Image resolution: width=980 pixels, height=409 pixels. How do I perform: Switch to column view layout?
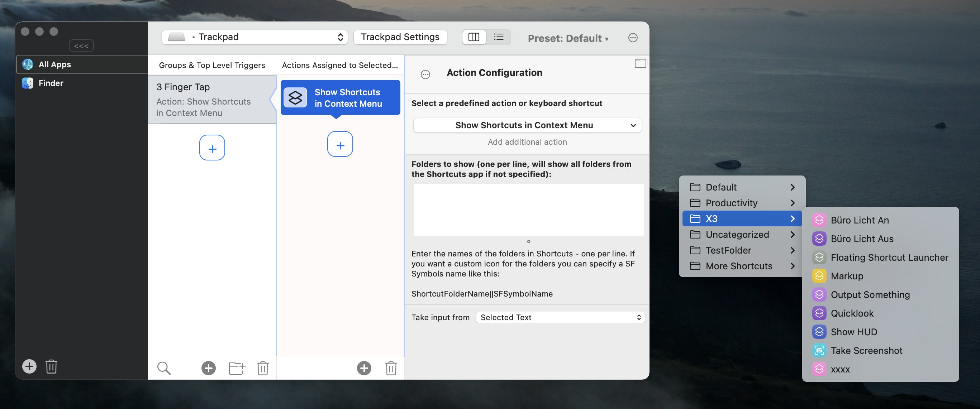click(474, 37)
